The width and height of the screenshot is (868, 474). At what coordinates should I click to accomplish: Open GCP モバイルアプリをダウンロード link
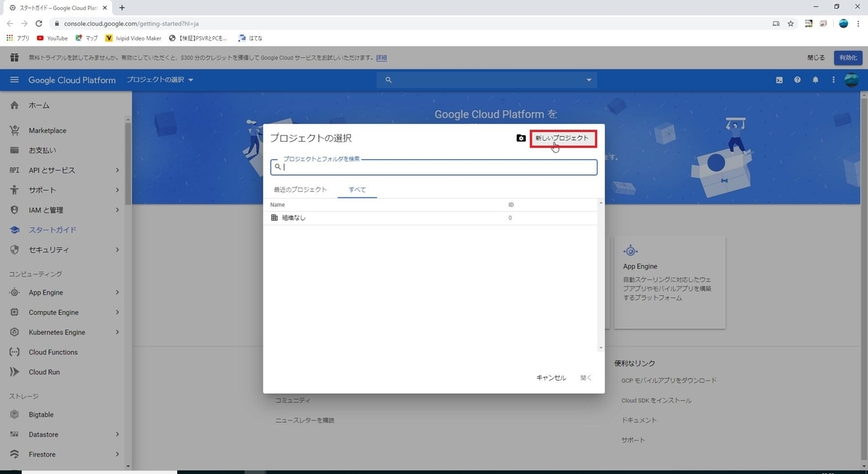[669, 380]
